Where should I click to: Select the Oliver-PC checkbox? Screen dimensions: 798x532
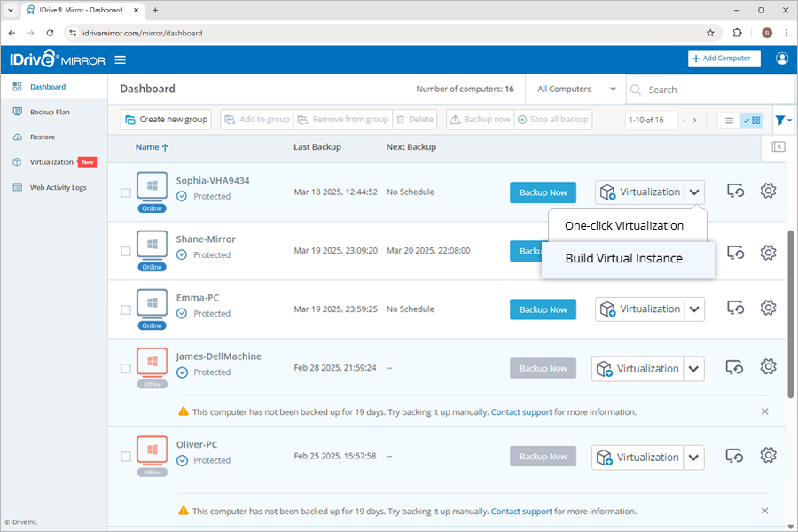point(126,457)
